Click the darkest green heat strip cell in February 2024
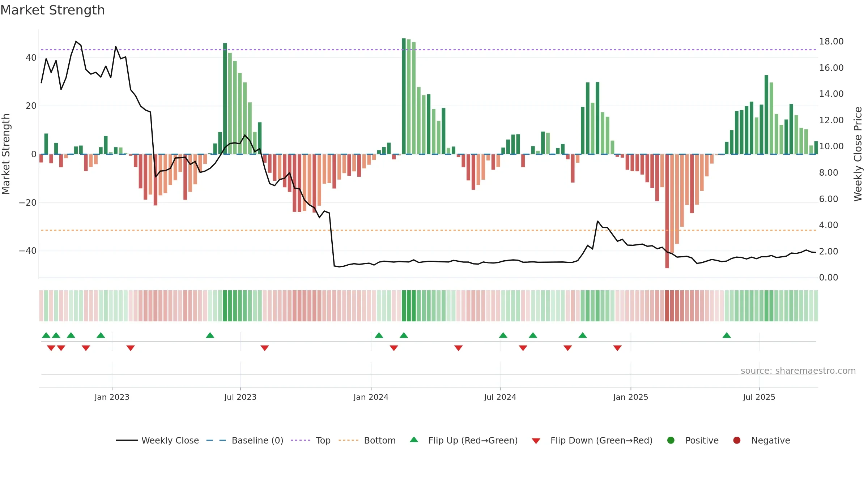 (x=404, y=306)
